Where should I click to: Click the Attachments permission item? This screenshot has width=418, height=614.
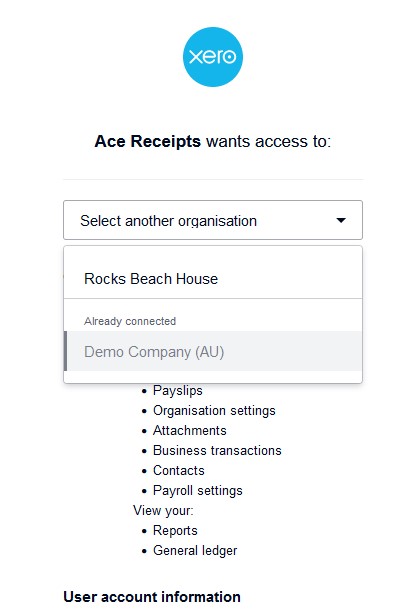pyautogui.click(x=190, y=430)
